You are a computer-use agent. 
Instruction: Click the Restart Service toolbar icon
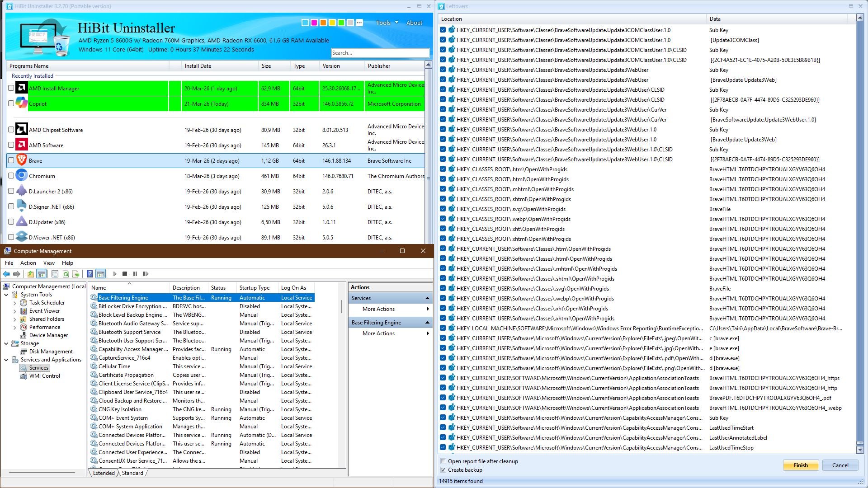tap(146, 274)
